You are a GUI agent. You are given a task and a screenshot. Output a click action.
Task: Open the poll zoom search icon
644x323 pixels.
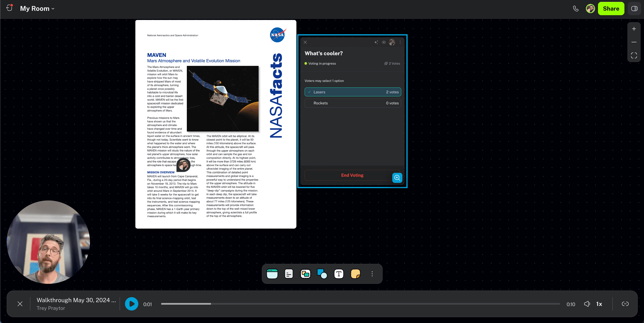397,178
